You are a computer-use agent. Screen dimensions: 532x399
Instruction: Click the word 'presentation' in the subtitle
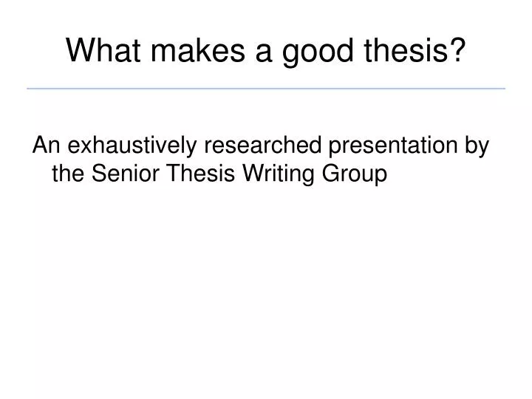[393, 146]
